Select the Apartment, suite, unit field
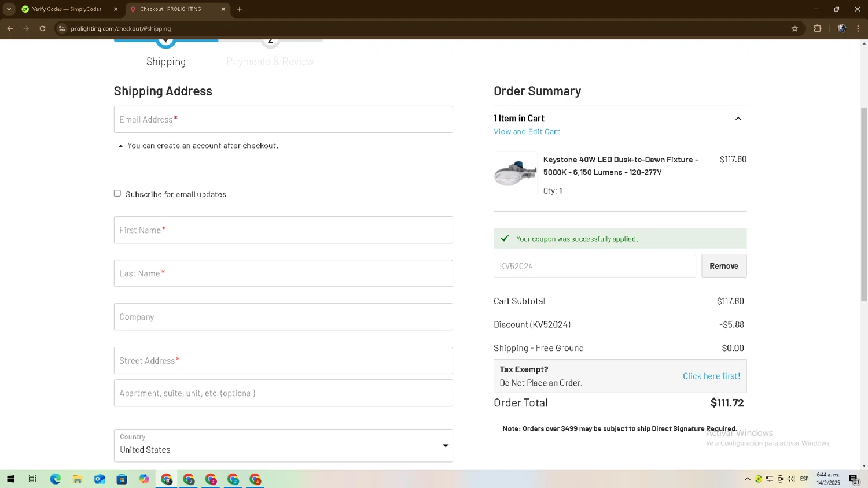The height and width of the screenshot is (488, 868). [x=284, y=393]
